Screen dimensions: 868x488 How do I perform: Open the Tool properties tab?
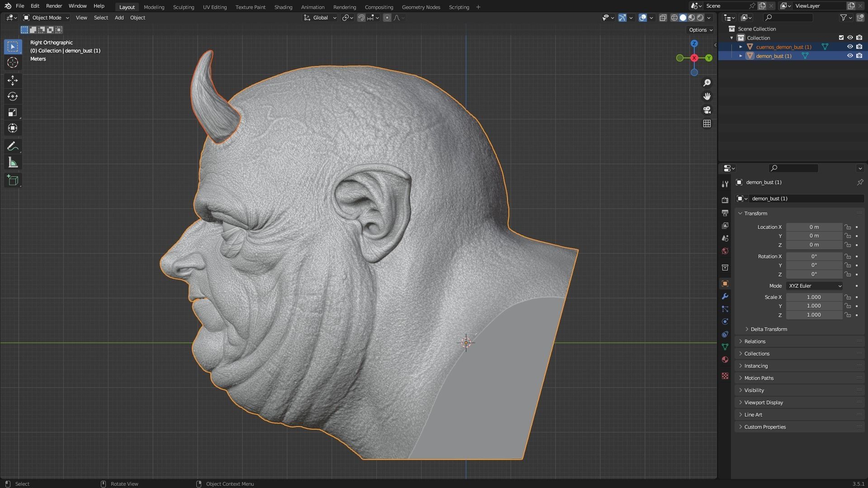pos(725,184)
